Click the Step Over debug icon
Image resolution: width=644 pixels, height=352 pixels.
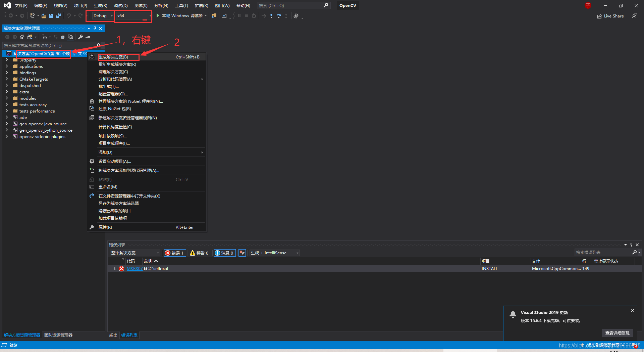[279, 16]
